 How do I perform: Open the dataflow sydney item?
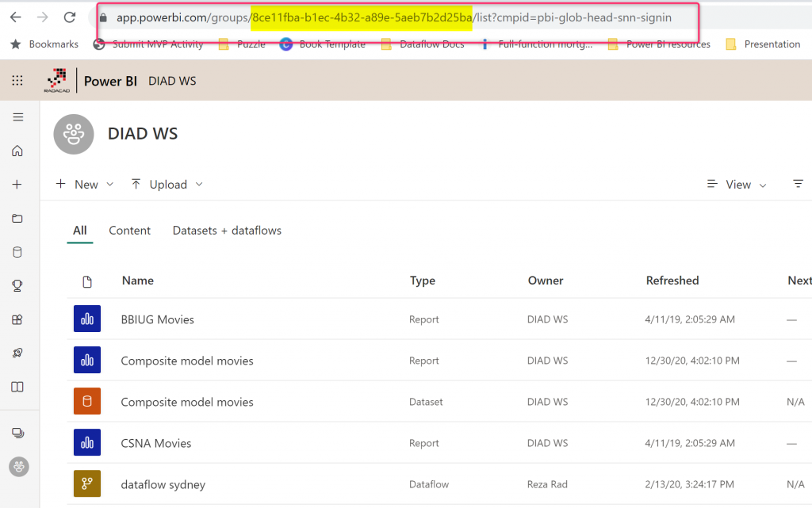(163, 484)
